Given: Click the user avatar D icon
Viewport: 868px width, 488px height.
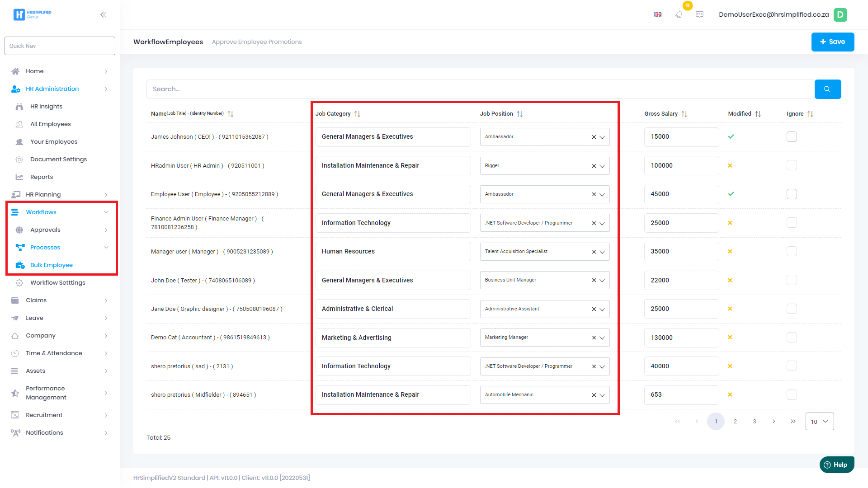Looking at the screenshot, I should click(840, 14).
